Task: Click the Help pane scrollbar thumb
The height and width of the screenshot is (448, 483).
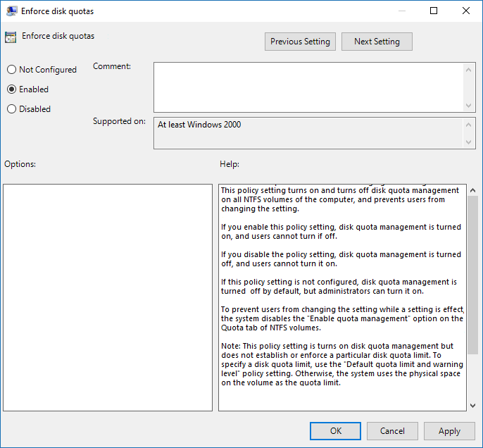Action: click(x=473, y=275)
